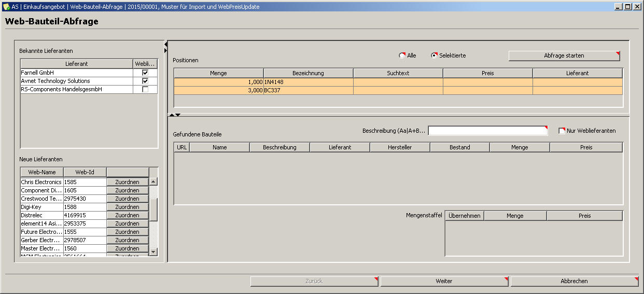Choose the Selektierte radio option
Image resolution: width=644 pixels, height=294 pixels.
click(435, 55)
